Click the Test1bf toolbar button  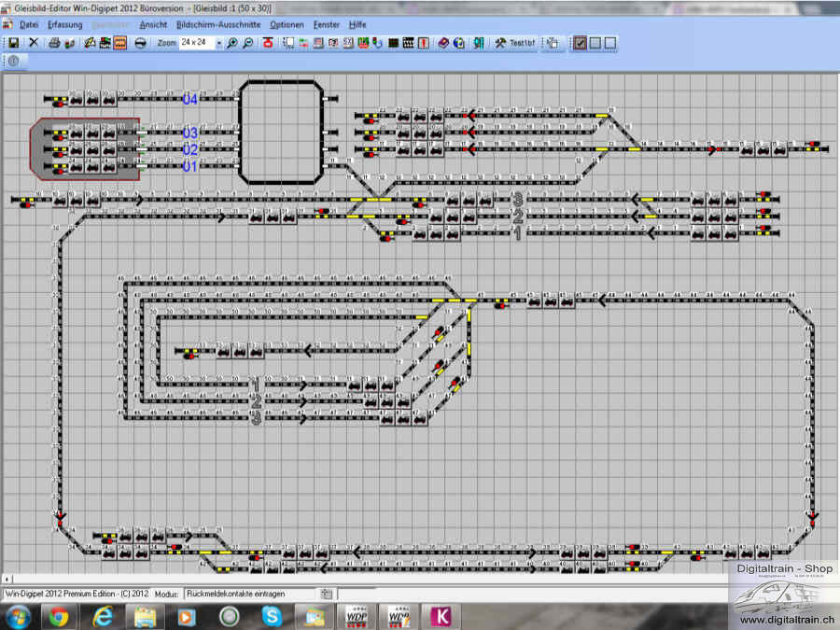[515, 43]
